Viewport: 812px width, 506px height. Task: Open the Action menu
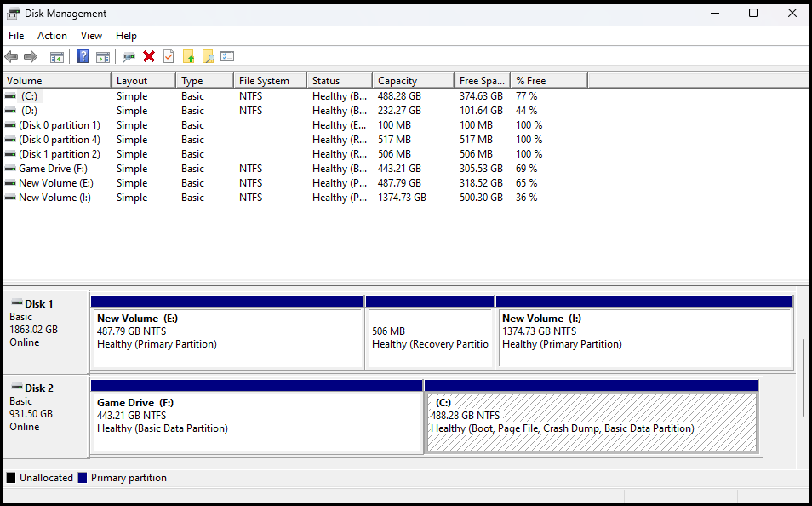[x=52, y=36]
